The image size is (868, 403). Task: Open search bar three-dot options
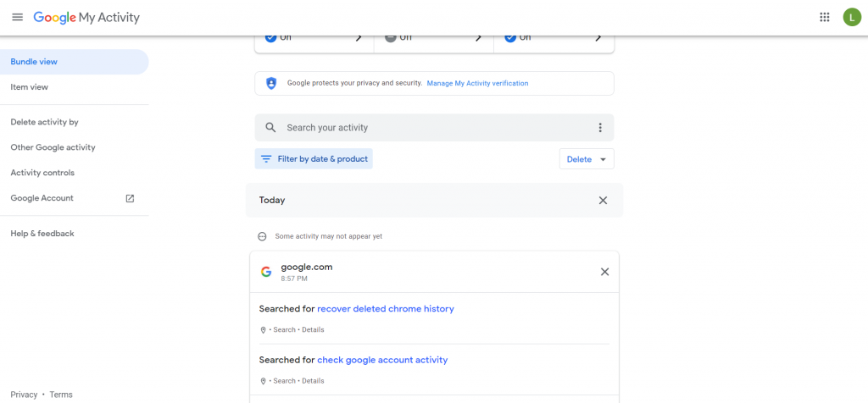tap(600, 128)
